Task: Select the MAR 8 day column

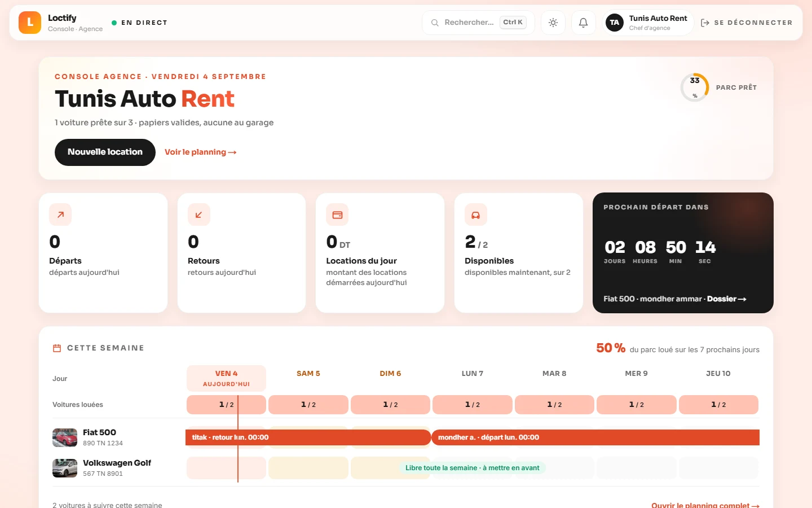Action: 554,374
